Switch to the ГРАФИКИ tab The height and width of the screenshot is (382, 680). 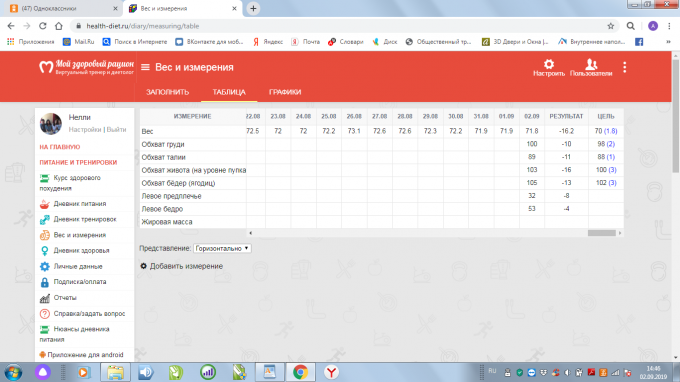(285, 92)
